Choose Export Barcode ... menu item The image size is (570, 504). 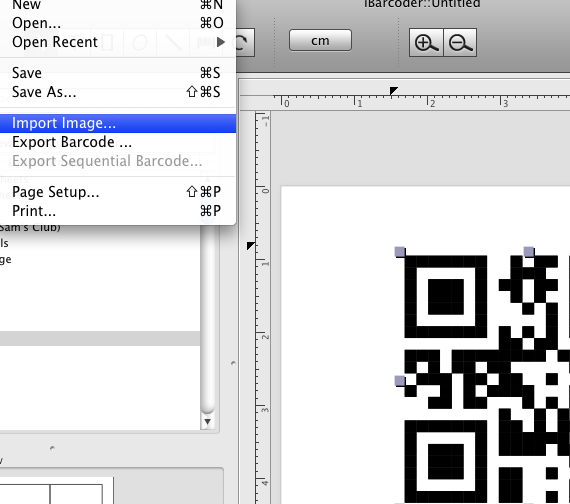[x=118, y=142]
